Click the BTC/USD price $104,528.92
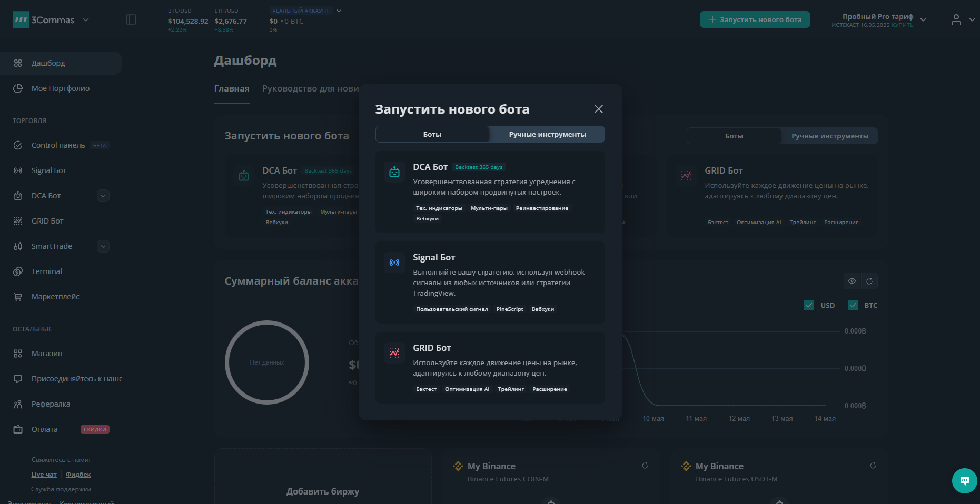980x504 pixels. point(188,21)
